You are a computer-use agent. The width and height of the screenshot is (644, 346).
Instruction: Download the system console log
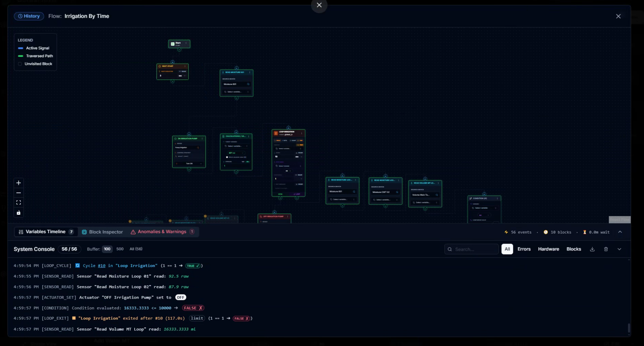592,249
